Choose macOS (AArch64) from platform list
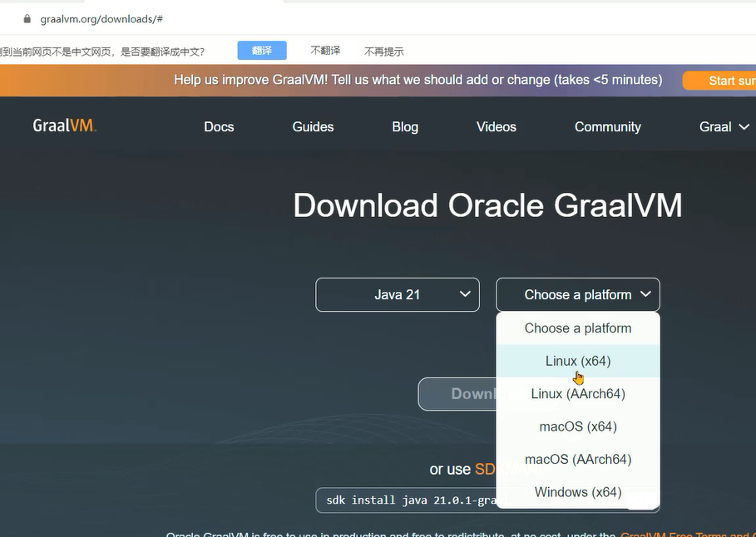Viewport: 756px width, 537px height. pyautogui.click(x=578, y=460)
